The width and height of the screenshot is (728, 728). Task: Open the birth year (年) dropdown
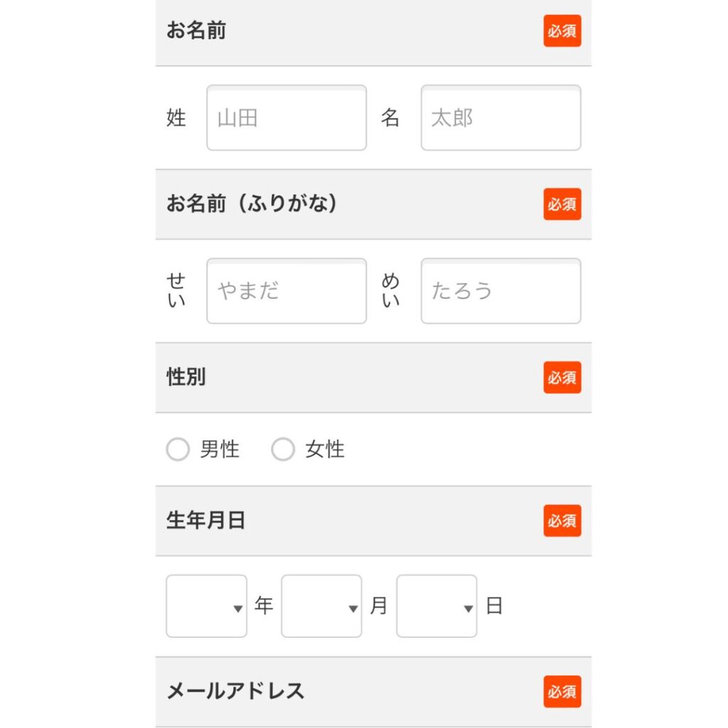coord(206,606)
